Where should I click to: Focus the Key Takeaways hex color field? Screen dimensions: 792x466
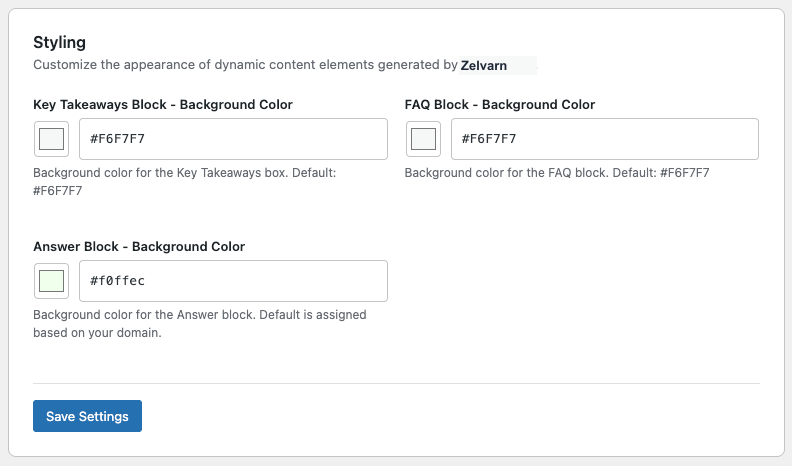point(233,139)
